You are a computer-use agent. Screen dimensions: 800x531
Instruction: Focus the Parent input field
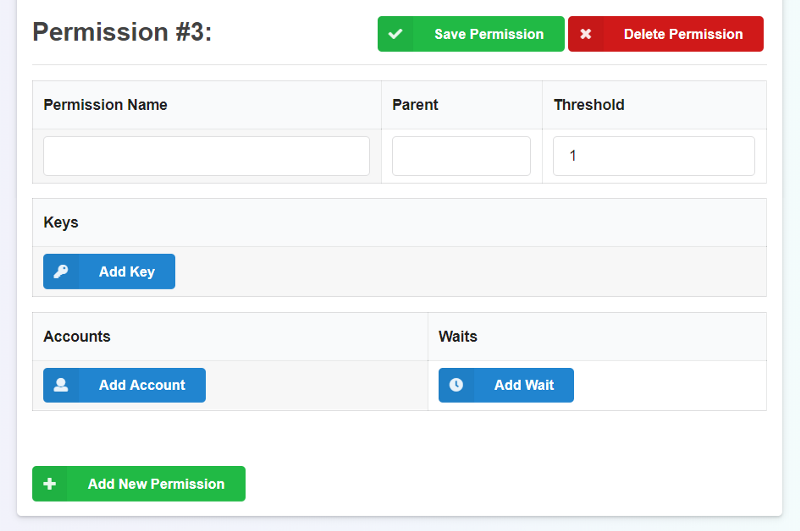(x=461, y=156)
